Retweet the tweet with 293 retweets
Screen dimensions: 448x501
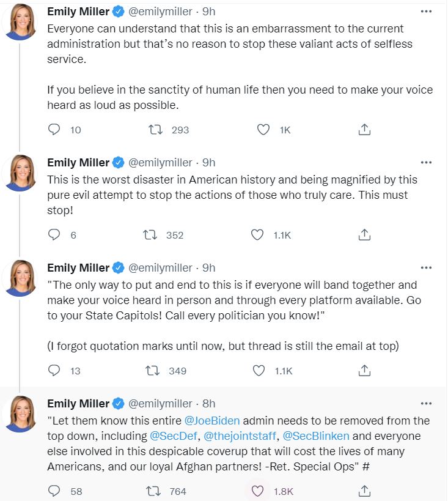click(x=156, y=130)
